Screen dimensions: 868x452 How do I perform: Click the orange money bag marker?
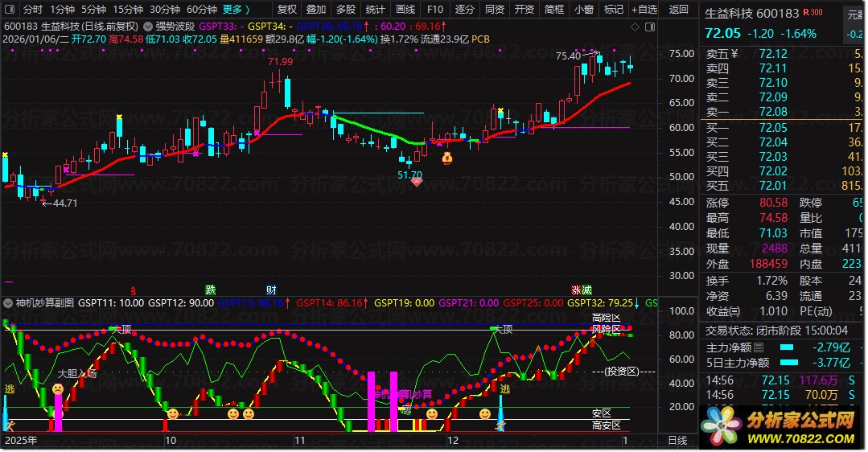446,158
